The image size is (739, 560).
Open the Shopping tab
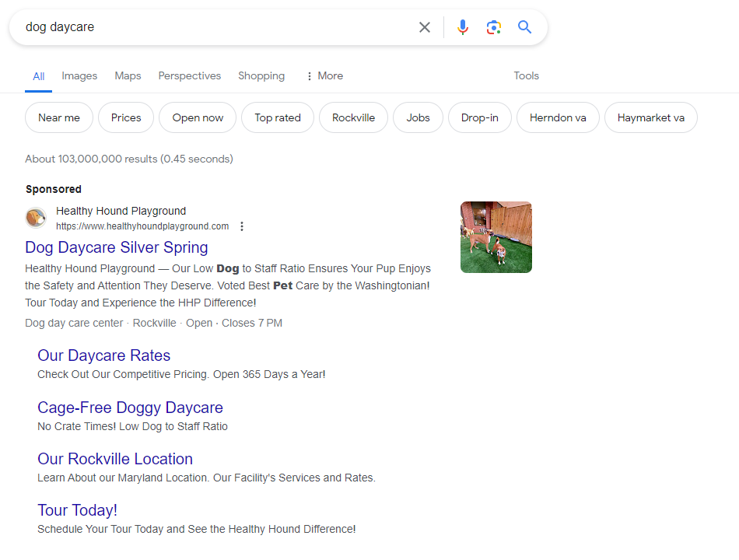click(261, 76)
